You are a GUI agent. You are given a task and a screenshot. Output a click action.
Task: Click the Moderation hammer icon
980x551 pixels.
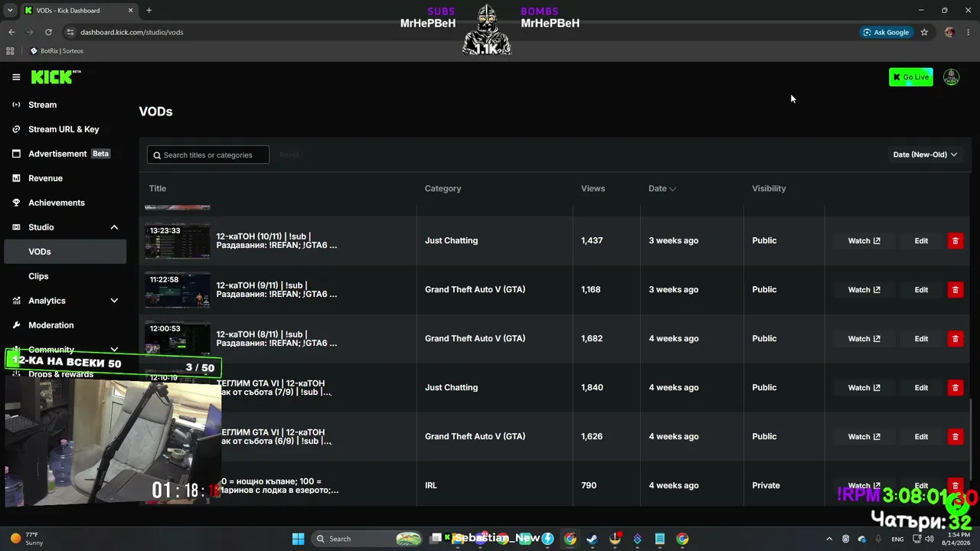(x=16, y=325)
